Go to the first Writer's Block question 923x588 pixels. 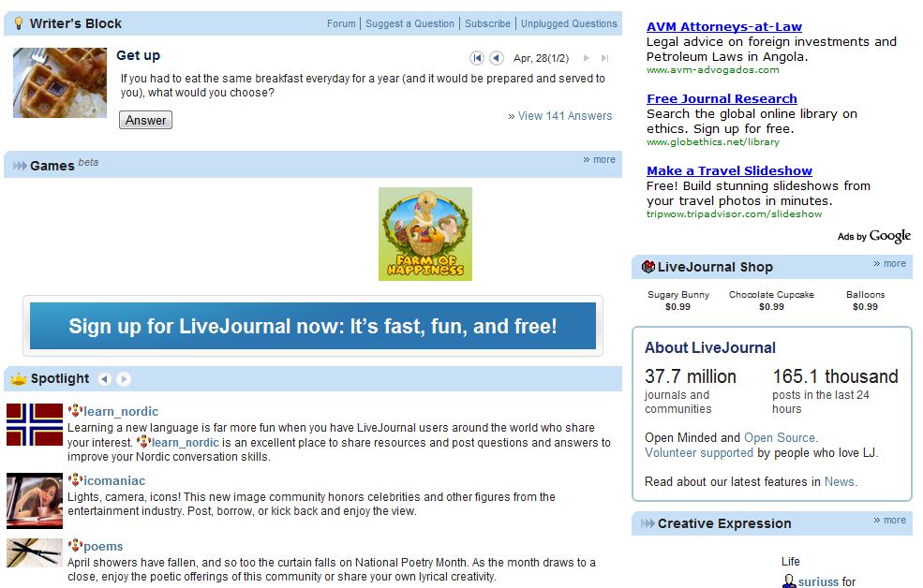[477, 58]
